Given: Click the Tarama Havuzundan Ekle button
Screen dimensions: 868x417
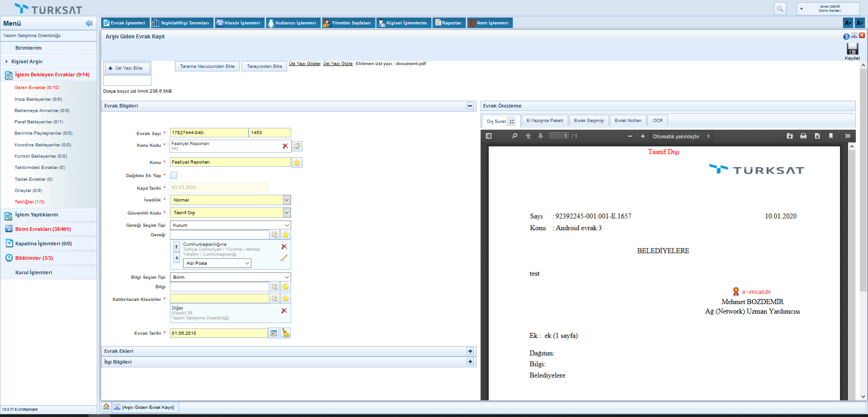Looking at the screenshot, I should coord(207,66).
